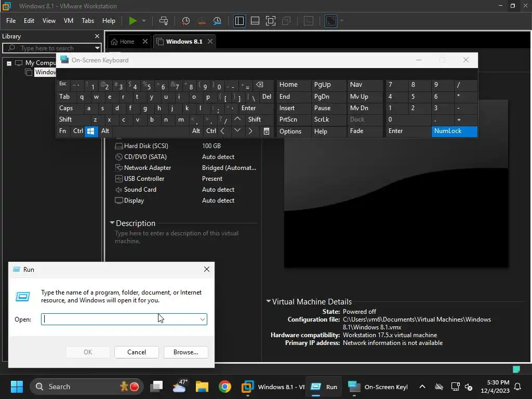Toggle the Fade key on On-Screen Keyboard
Screen dimensions: 532x399
(365, 131)
